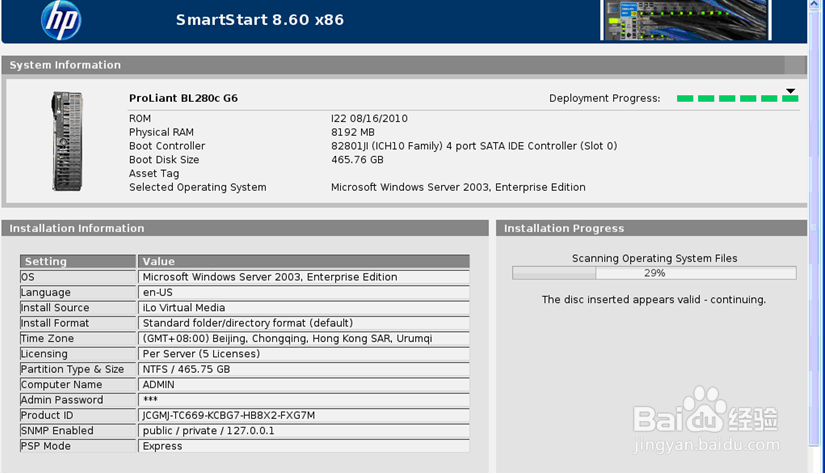Click the Selected Operating System label
Image resolution: width=825 pixels, height=474 pixels.
[x=198, y=187]
